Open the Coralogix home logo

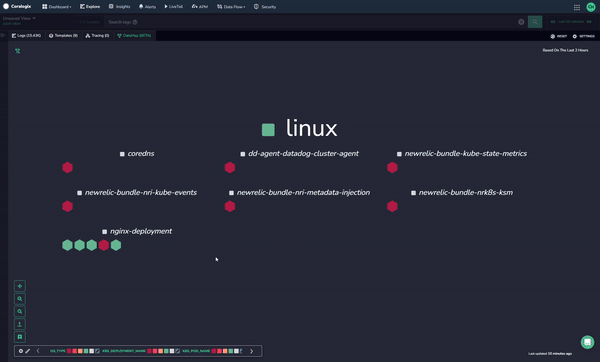pyautogui.click(x=17, y=7)
